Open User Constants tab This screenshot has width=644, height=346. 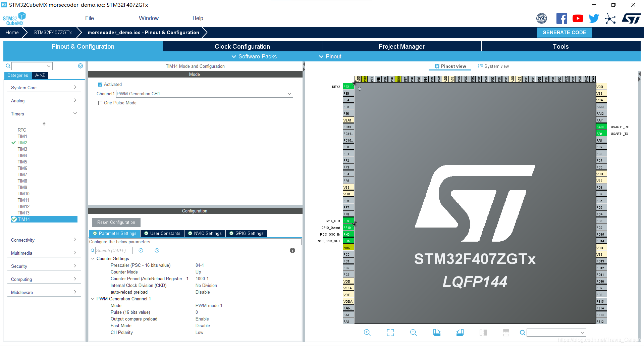coord(162,233)
